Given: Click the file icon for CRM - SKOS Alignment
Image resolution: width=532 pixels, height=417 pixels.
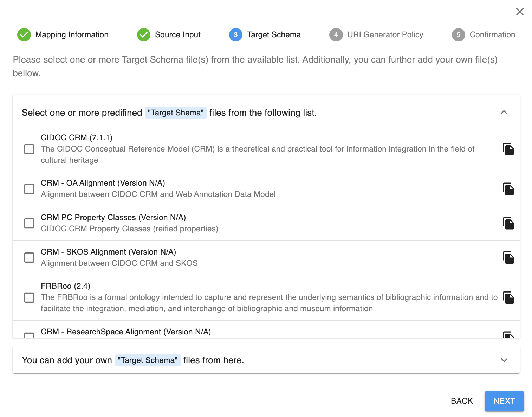Looking at the screenshot, I should coord(508,257).
